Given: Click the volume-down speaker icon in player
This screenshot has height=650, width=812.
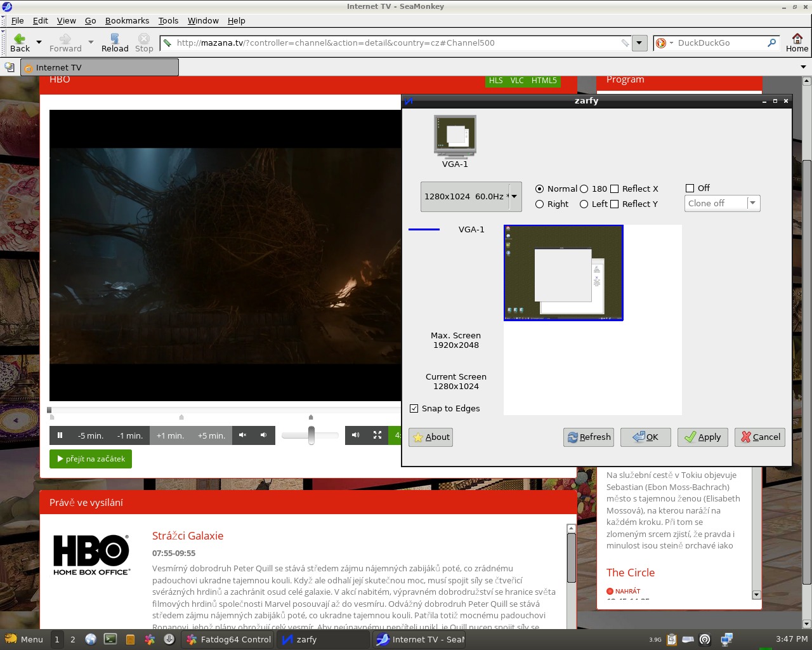Looking at the screenshot, I should tap(263, 435).
